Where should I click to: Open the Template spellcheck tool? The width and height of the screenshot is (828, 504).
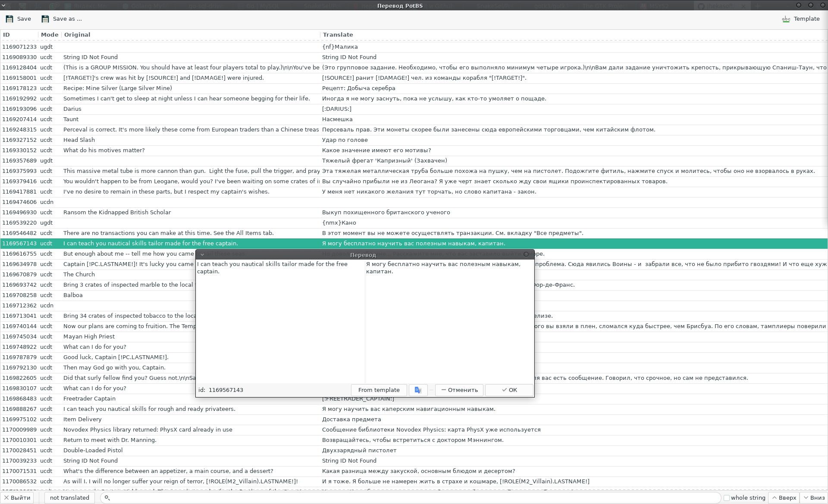pos(800,19)
